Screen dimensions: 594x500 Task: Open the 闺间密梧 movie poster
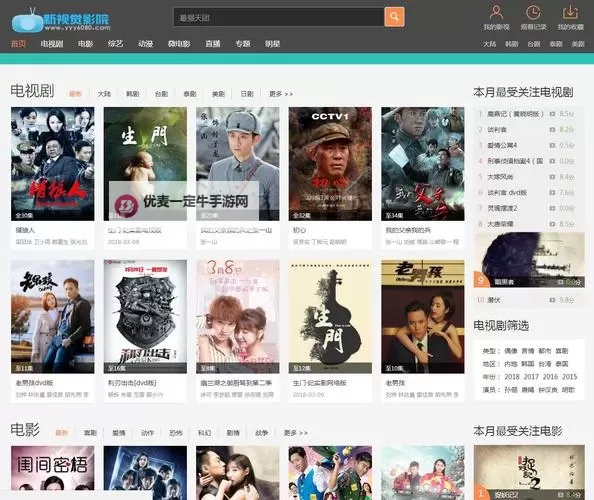tap(53, 473)
